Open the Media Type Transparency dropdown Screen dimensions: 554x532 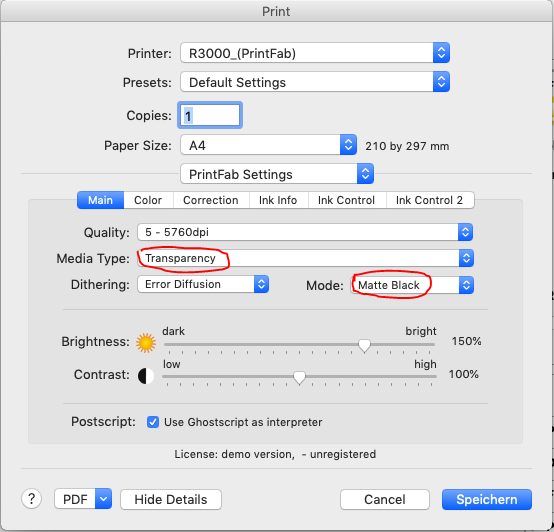(x=306, y=258)
